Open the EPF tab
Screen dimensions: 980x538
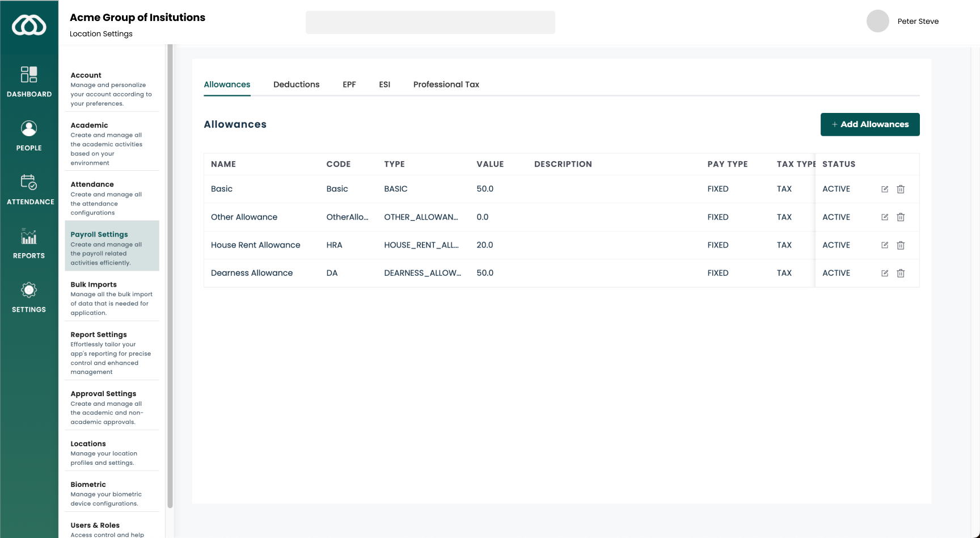click(x=349, y=85)
